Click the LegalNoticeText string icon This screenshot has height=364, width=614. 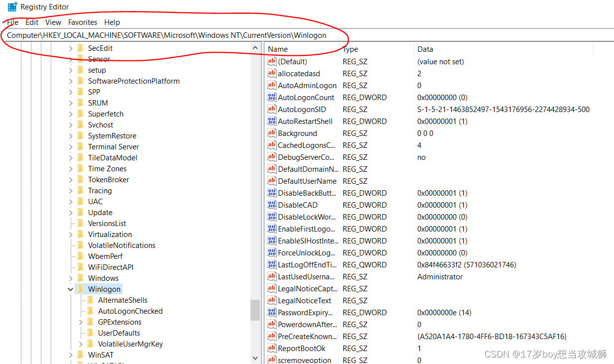coord(271,300)
